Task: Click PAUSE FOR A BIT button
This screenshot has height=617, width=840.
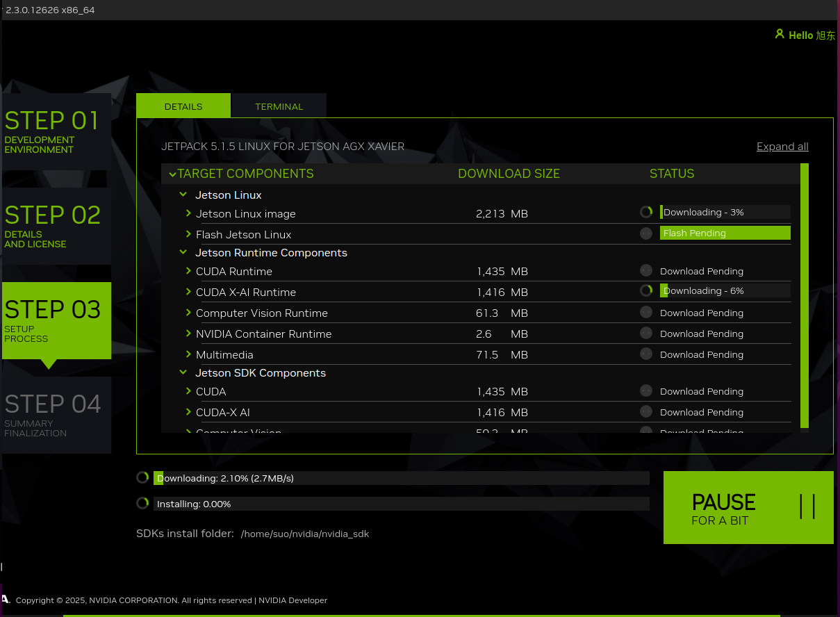Action: 748,507
